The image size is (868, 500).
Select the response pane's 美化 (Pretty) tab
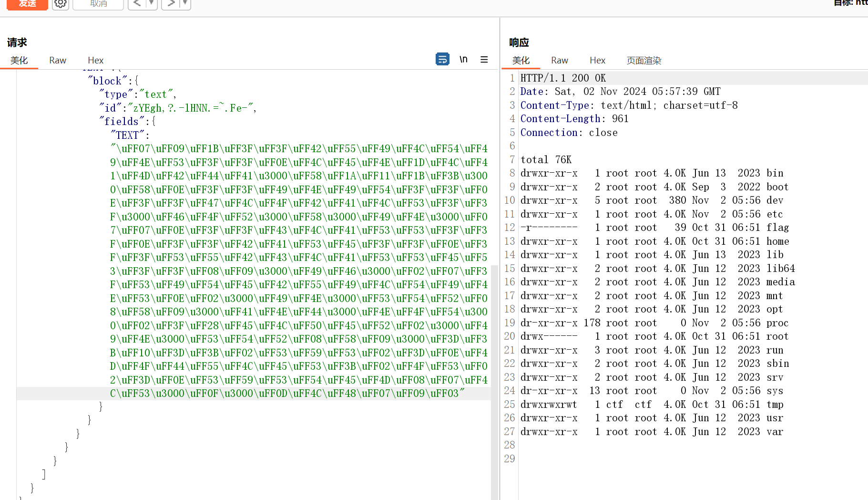521,60
